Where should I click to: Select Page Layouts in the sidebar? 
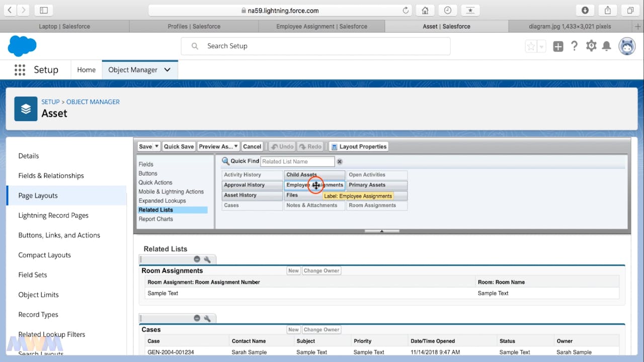pos(66,196)
